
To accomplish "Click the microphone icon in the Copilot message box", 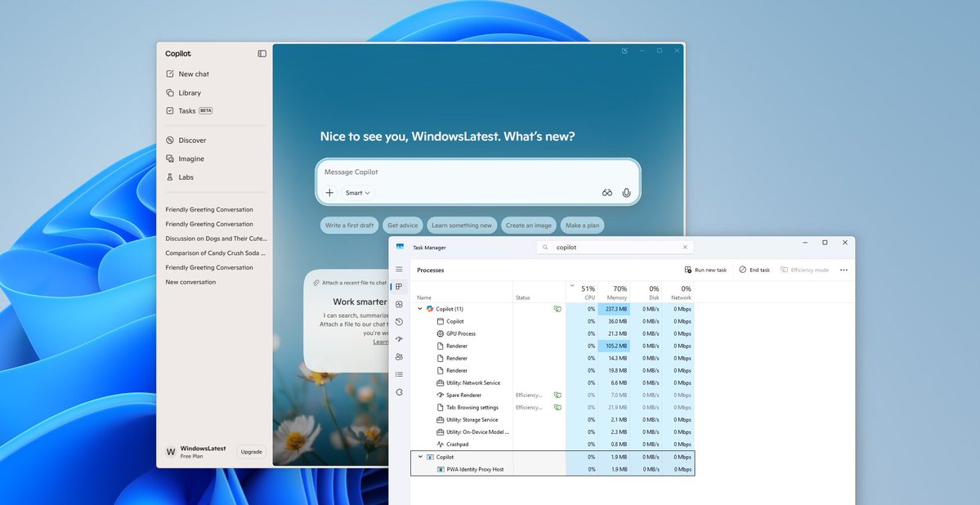I will (626, 192).
